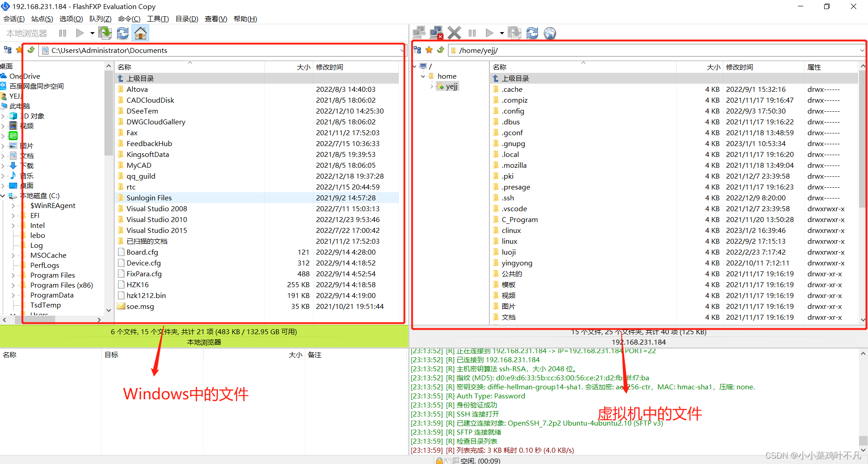Image resolution: width=868 pixels, height=464 pixels.
Task: Expand the Program Files (x86) tree node
Action: click(13, 285)
